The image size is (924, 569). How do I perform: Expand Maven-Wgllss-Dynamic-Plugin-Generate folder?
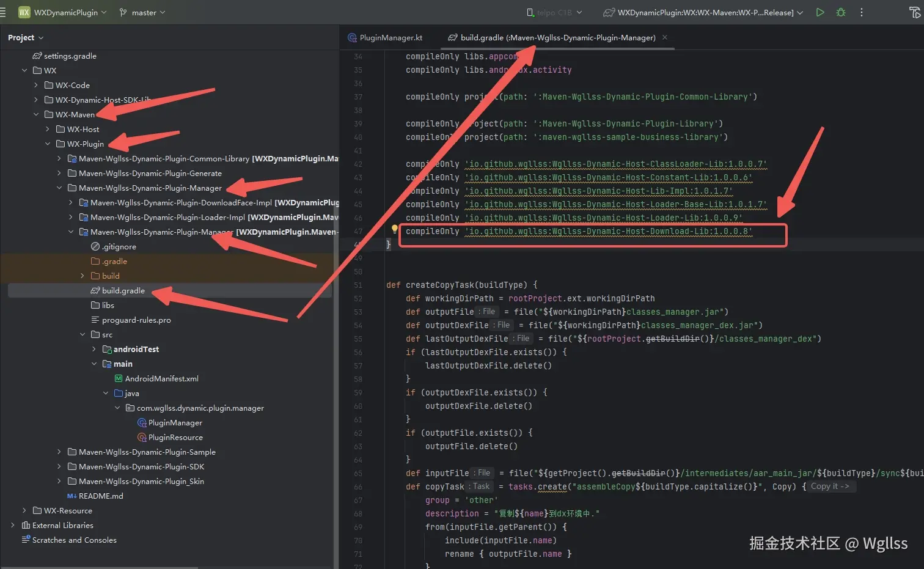point(59,174)
